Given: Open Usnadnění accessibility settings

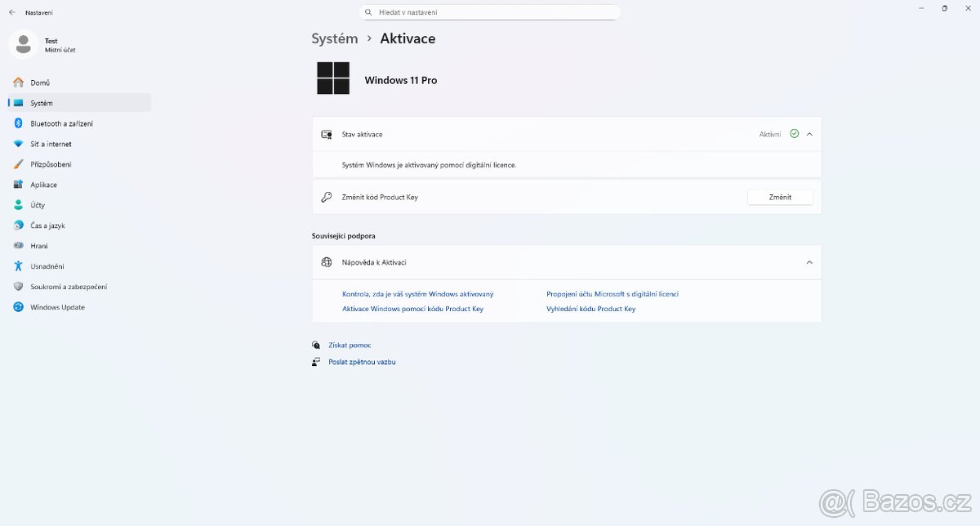Looking at the screenshot, I should 47,266.
